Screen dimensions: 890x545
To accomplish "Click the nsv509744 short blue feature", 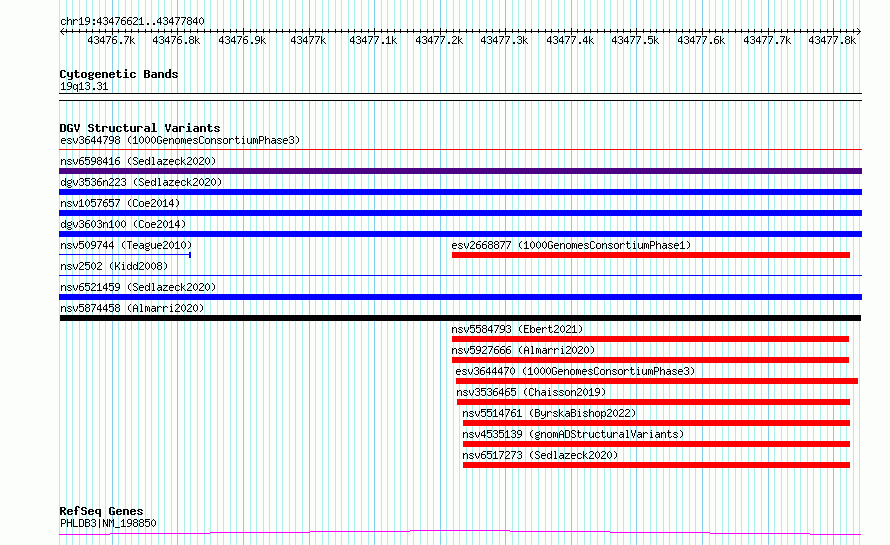I will (x=125, y=255).
